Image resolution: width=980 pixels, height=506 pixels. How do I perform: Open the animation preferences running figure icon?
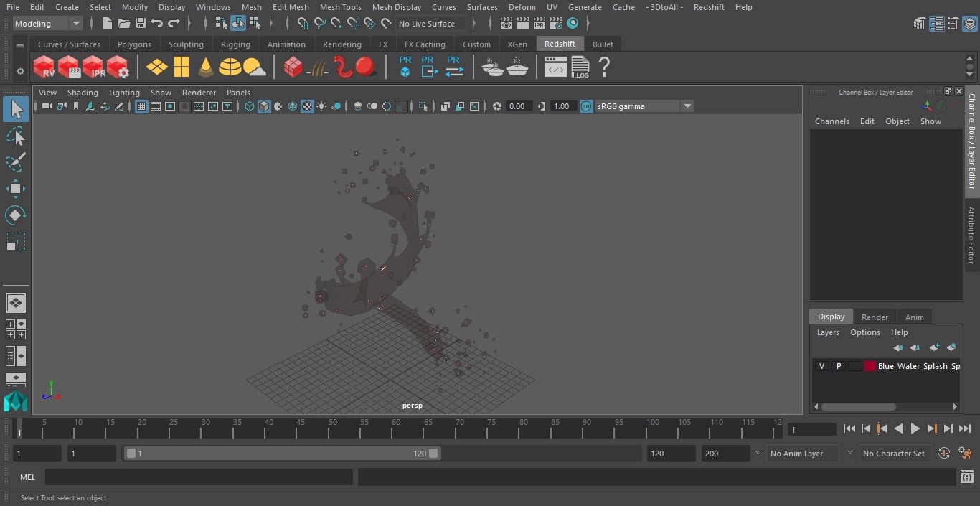point(965,454)
